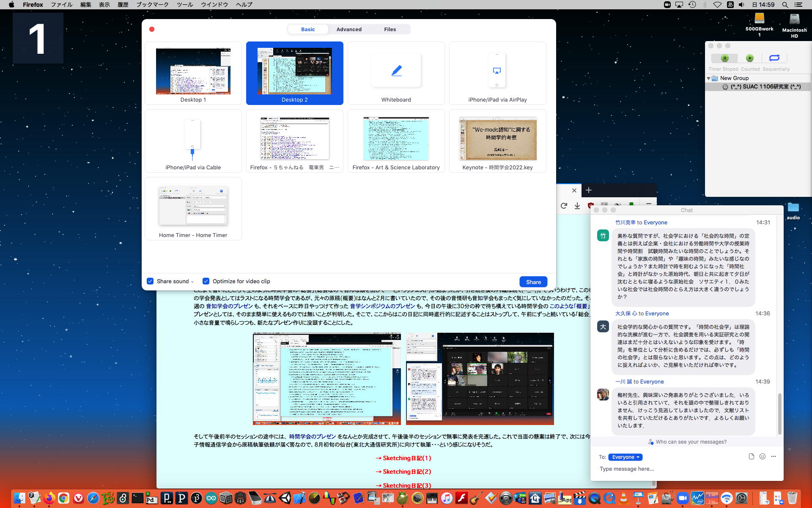Viewport: 812px width, 508px height.
Task: Toggle Optimize for video clip checkbox
Action: 206,281
